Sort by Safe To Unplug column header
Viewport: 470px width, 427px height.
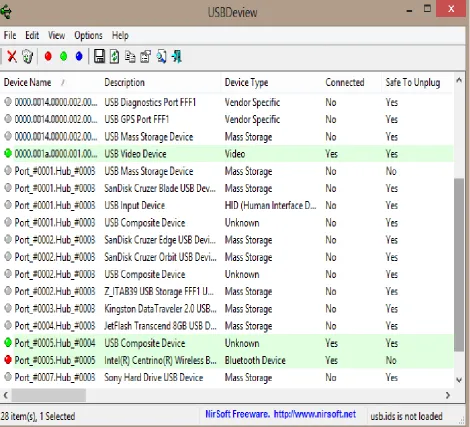(x=417, y=82)
